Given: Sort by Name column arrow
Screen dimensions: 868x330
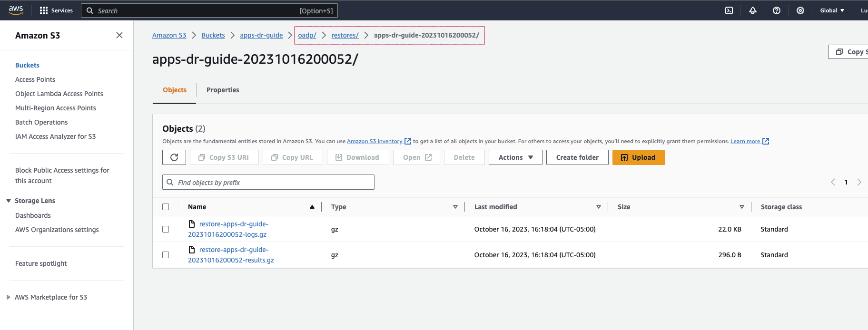Looking at the screenshot, I should tap(312, 207).
